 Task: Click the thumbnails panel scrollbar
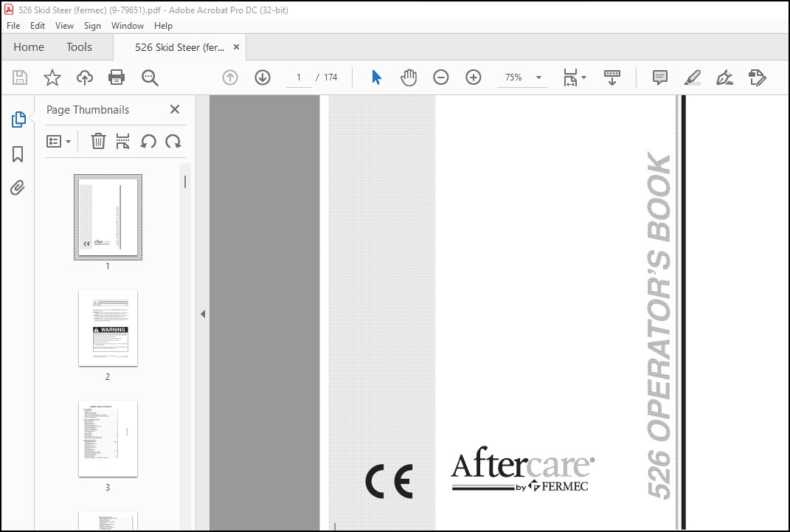pyautogui.click(x=185, y=182)
